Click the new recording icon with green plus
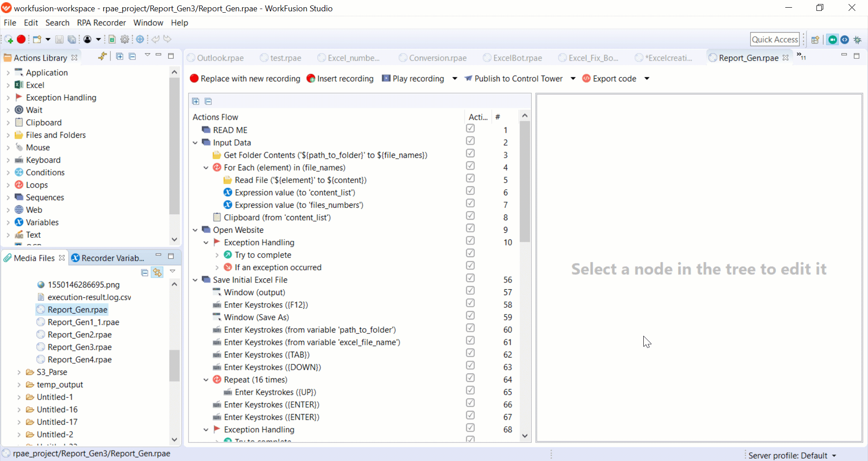The image size is (868, 461). pos(9,40)
